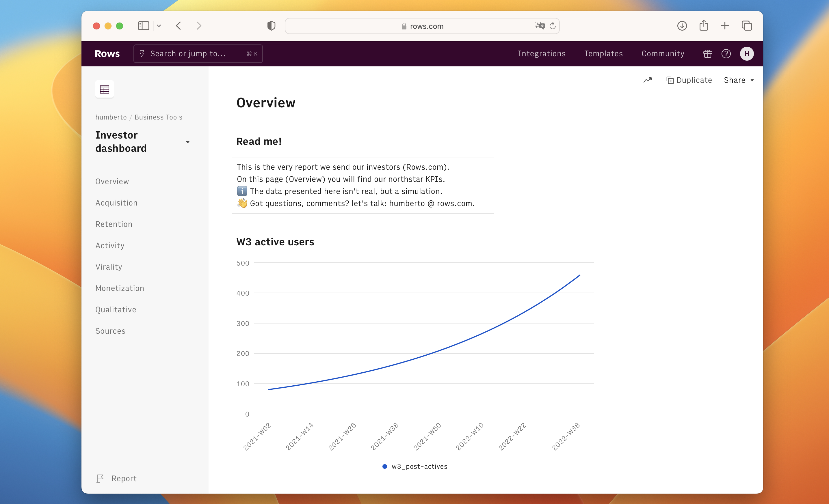Click the browser share icon
This screenshot has width=829, height=504.
[704, 26]
